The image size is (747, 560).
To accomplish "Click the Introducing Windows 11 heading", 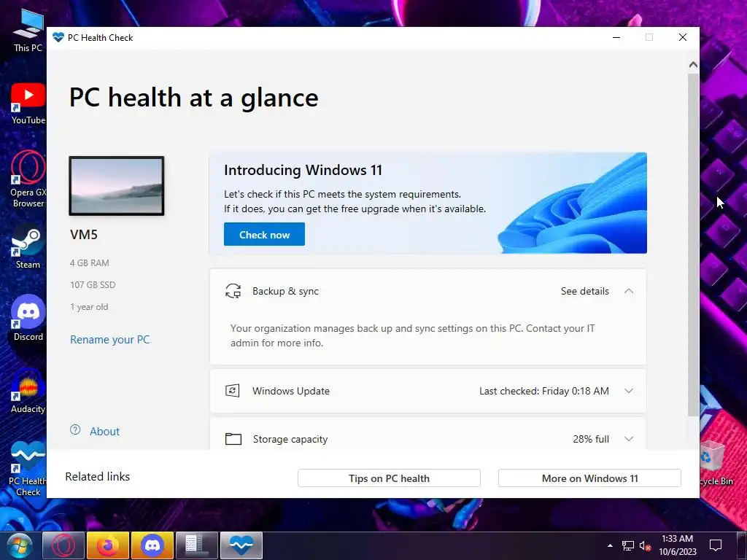I will coord(303,170).
